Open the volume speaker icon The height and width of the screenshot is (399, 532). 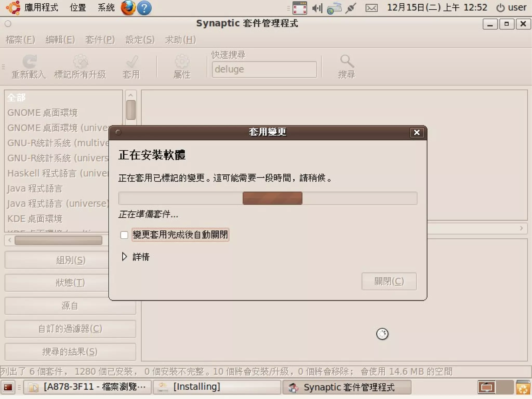click(317, 8)
